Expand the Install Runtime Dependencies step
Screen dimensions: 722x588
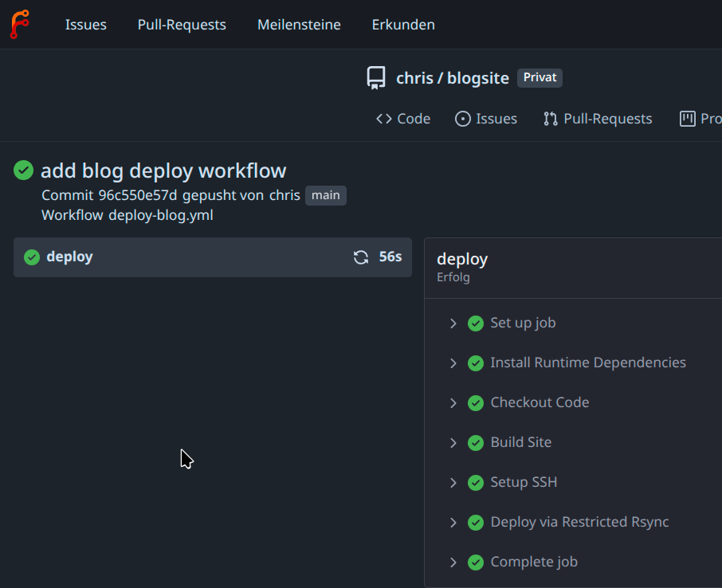pos(453,363)
